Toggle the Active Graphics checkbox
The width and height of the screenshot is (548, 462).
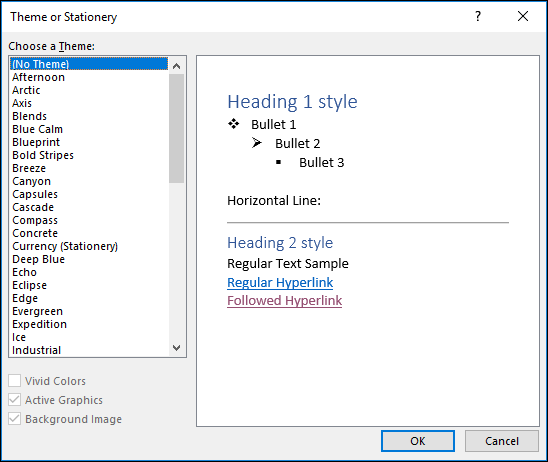click(14, 399)
